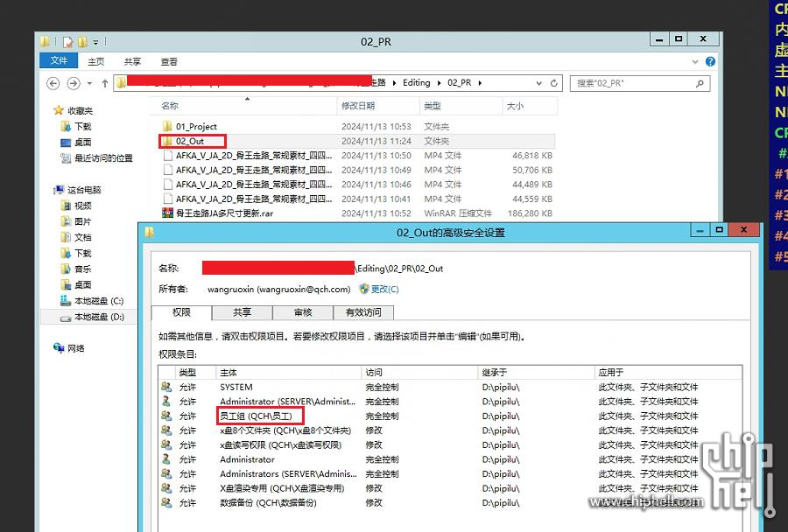Switch to the 共享 tab in security settings
The width and height of the screenshot is (788, 532).
[243, 312]
